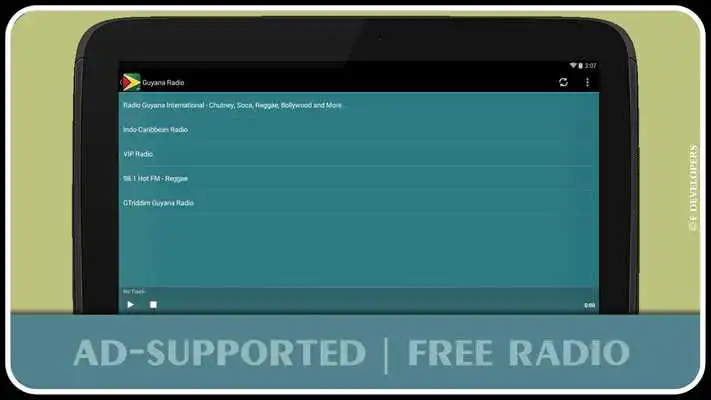The image size is (711, 400).
Task: Tap the 3:07 status bar clock
Action: coord(590,66)
